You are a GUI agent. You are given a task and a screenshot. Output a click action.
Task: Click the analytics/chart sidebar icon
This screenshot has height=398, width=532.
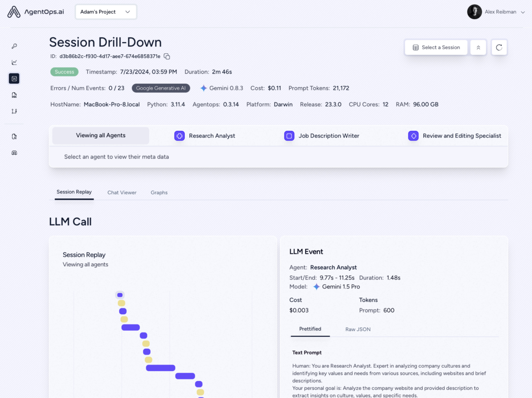pos(14,62)
